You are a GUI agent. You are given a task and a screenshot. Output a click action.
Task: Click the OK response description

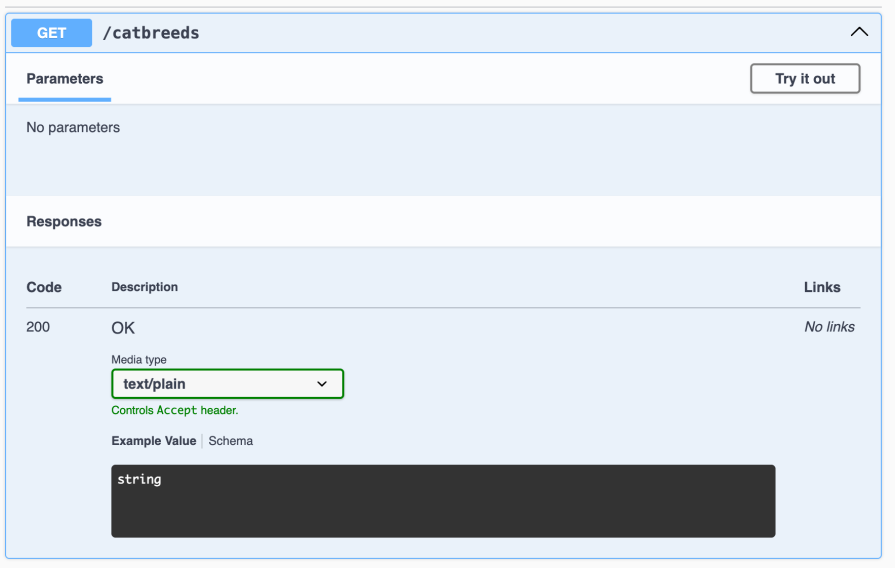(123, 328)
